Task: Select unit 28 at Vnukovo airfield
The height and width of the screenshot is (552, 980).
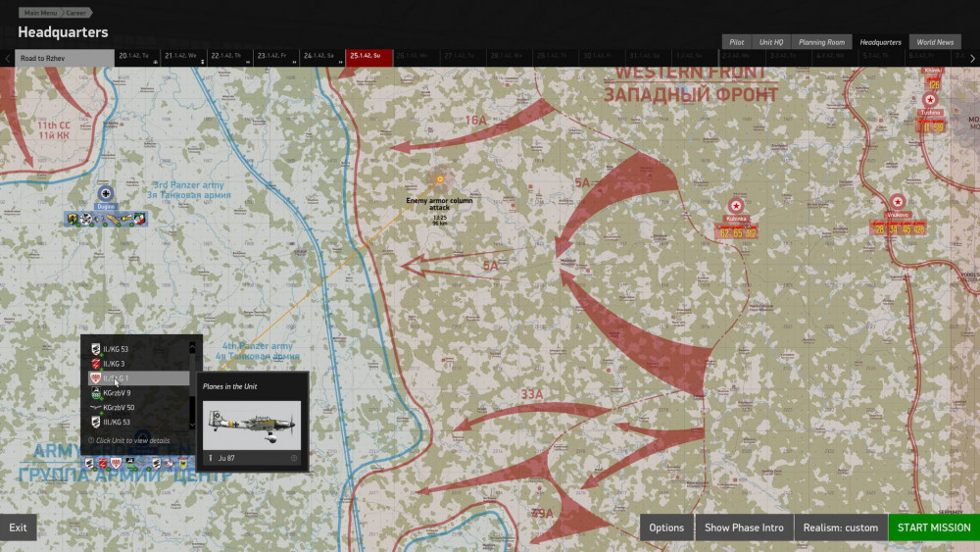Action: click(880, 229)
